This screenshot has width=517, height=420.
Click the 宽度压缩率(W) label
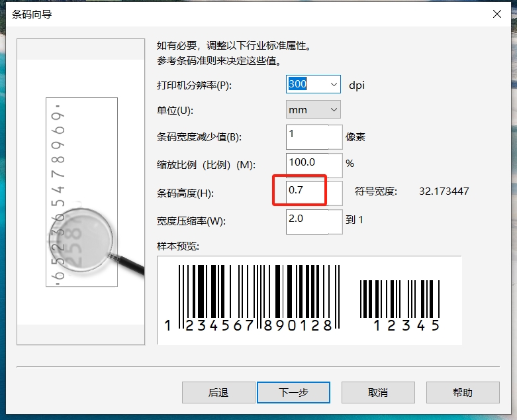click(x=191, y=221)
